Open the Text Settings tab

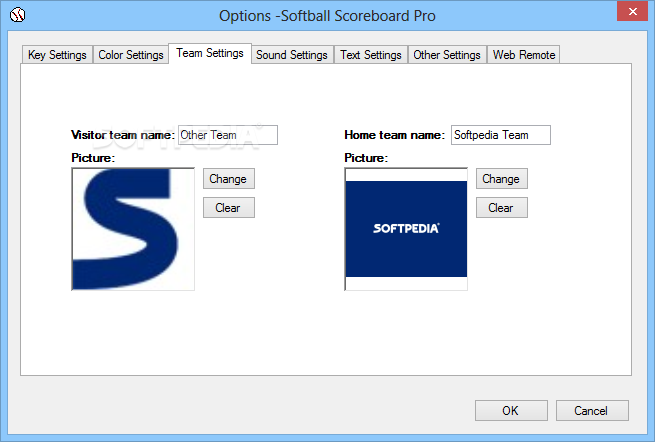click(x=371, y=55)
